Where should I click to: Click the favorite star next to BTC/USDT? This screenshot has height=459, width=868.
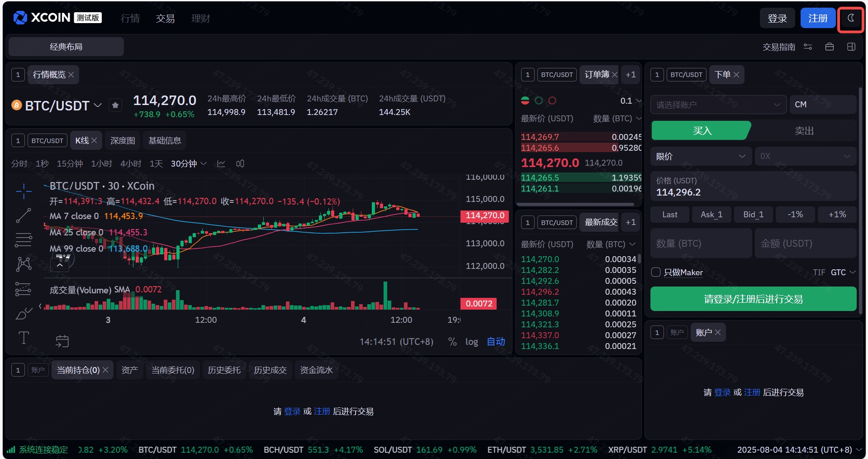(115, 105)
